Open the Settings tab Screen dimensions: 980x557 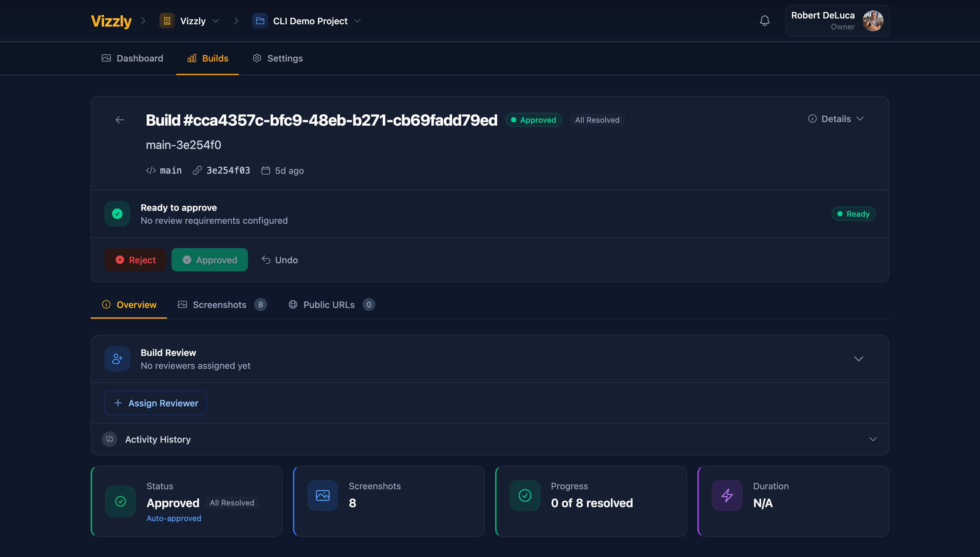tap(277, 58)
